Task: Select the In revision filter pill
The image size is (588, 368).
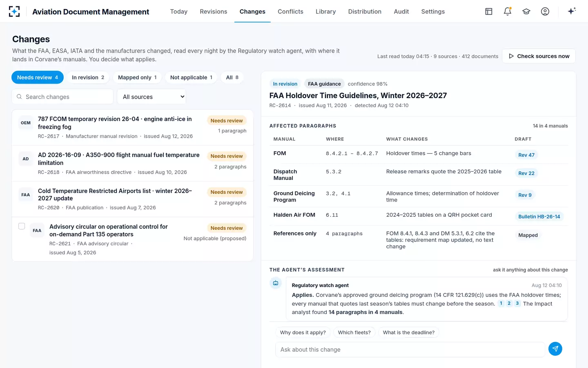Action: coord(88,77)
